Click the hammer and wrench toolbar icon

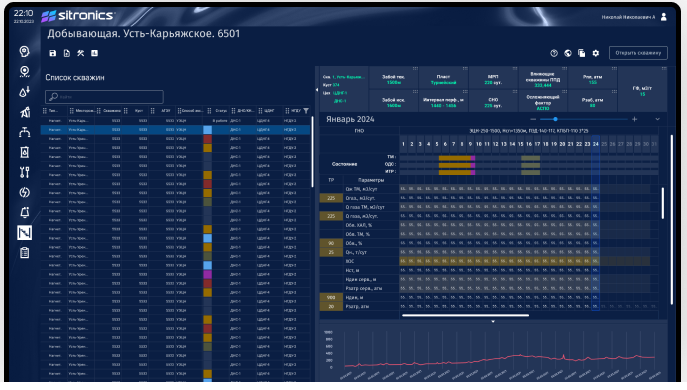pos(80,53)
